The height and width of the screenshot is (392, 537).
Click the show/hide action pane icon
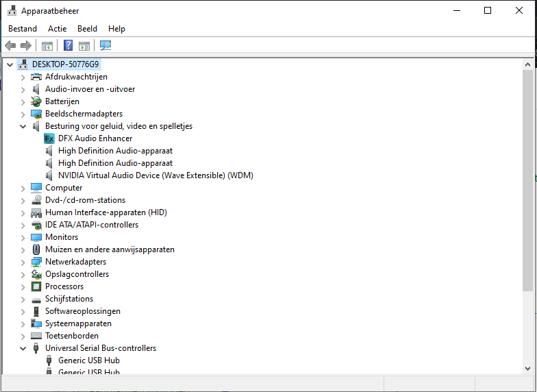click(x=84, y=45)
